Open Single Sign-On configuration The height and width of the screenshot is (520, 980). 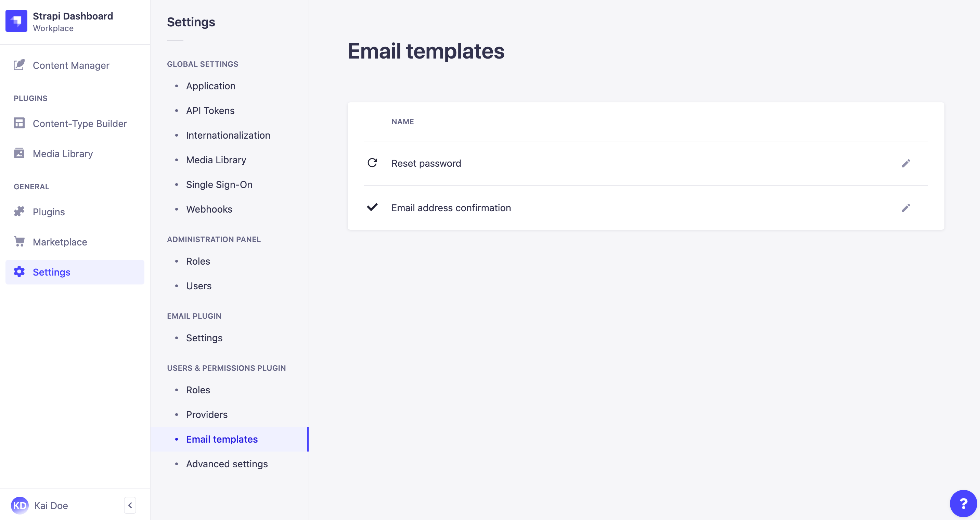[219, 184]
